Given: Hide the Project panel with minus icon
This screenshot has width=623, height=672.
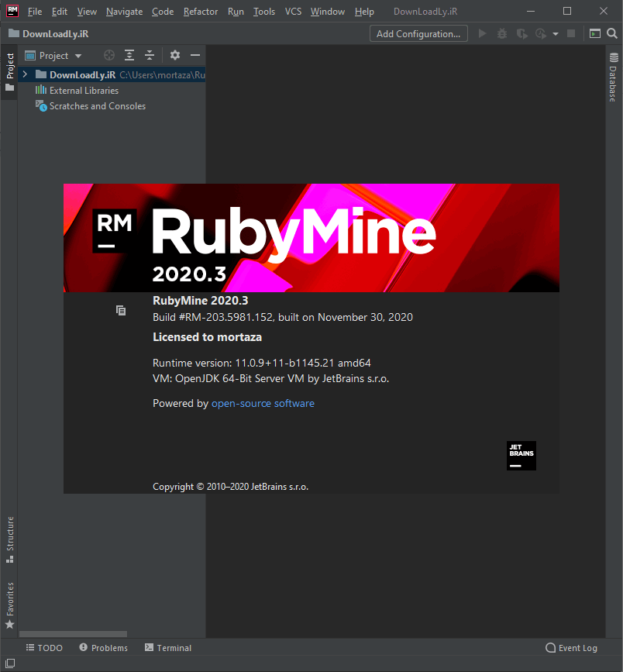Looking at the screenshot, I should pyautogui.click(x=195, y=55).
